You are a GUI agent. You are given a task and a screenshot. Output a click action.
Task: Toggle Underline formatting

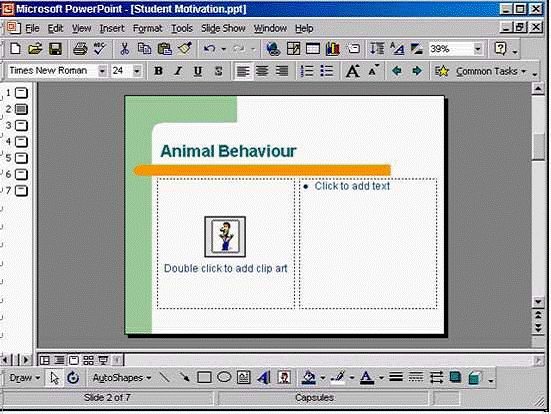coord(198,71)
